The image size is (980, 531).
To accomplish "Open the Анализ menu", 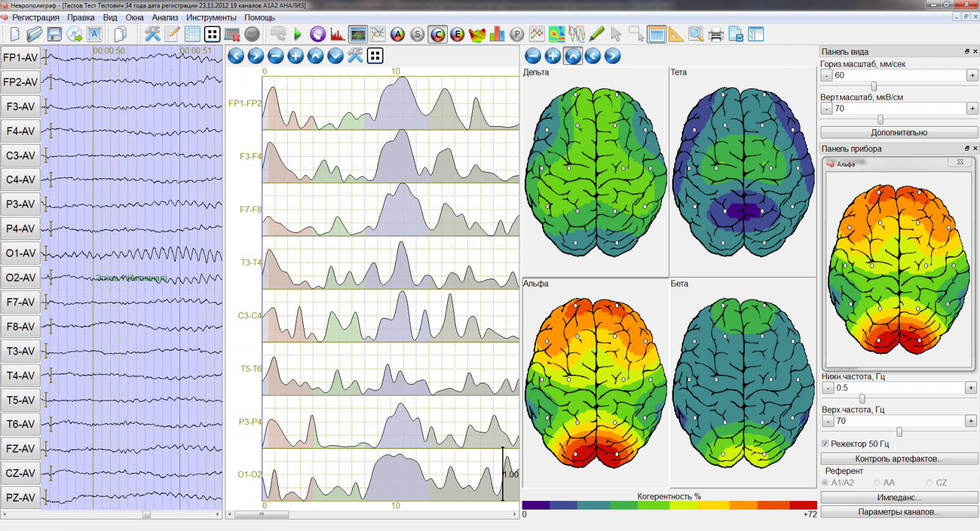I will click(165, 18).
